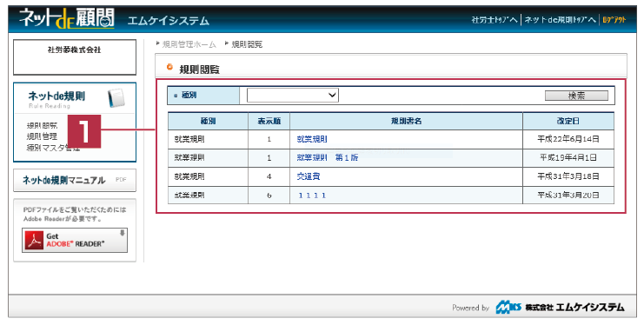
Task: Click the ネットde規則 notebook icon
Action: tap(116, 98)
